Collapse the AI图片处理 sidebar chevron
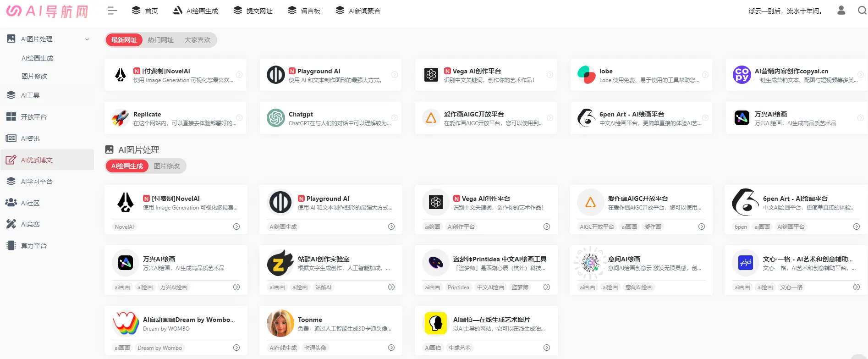The height and width of the screenshot is (359, 868). click(x=87, y=39)
